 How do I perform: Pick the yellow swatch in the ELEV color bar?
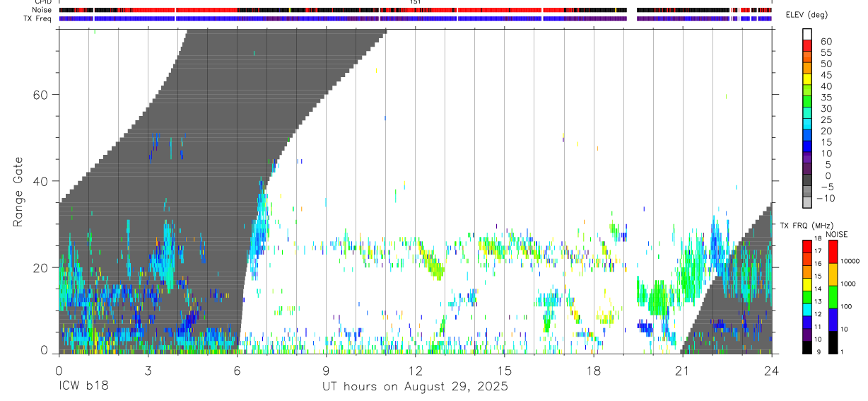(x=808, y=78)
